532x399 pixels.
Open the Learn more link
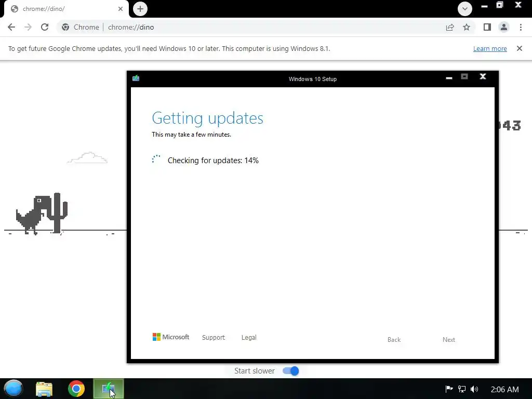click(x=490, y=48)
